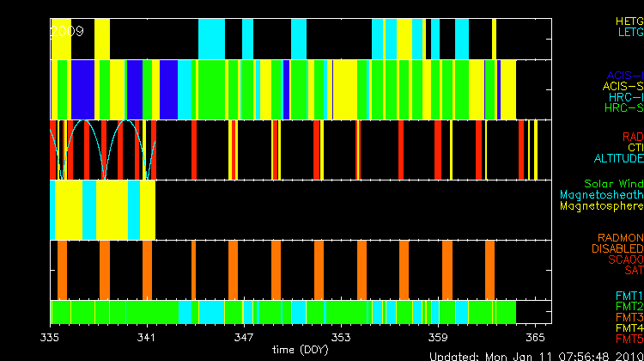644x361 pixels.
Task: Click the Magnetosphere legend label
Action: point(601,206)
